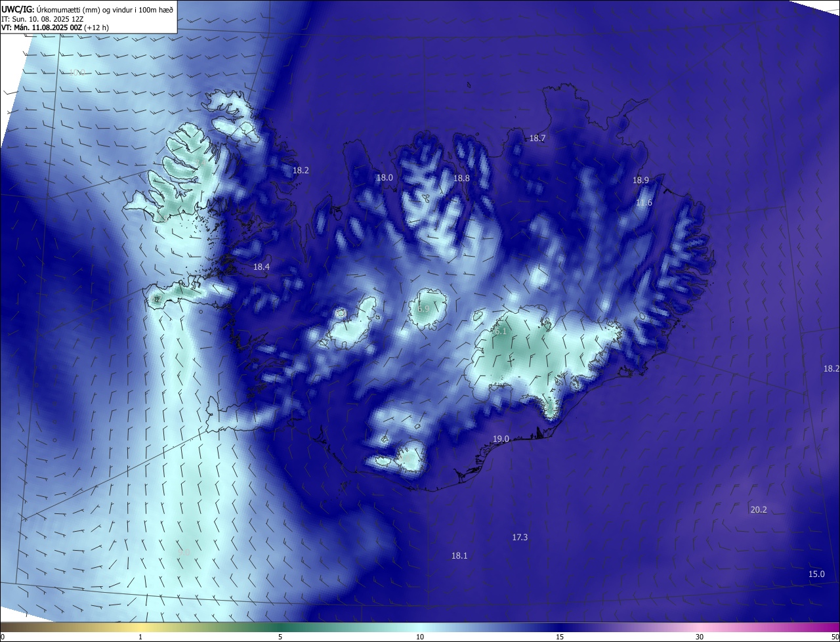840x642 pixels.
Task: Click the valid time 'VT: Mán. 11.08.2025 00Z'
Action: pos(42,28)
